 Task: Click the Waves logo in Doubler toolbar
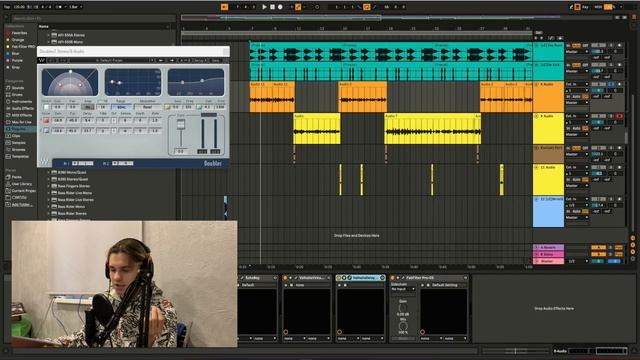point(42,60)
